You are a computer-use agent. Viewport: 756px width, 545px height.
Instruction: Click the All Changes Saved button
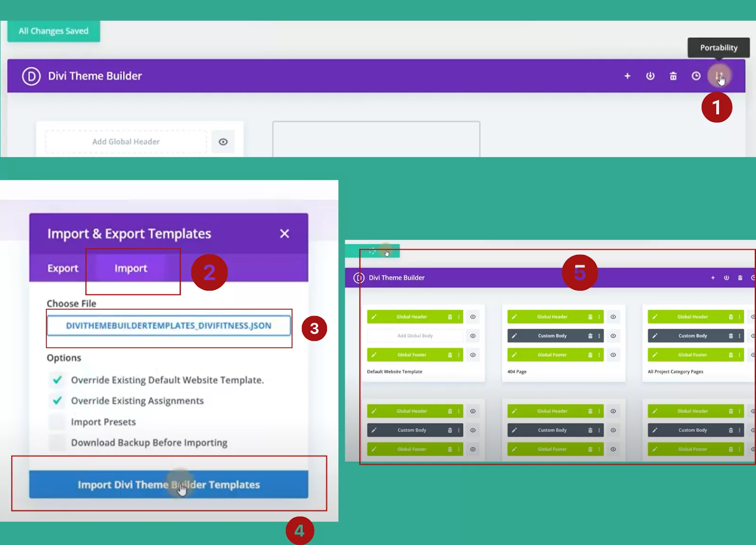pyautogui.click(x=53, y=31)
